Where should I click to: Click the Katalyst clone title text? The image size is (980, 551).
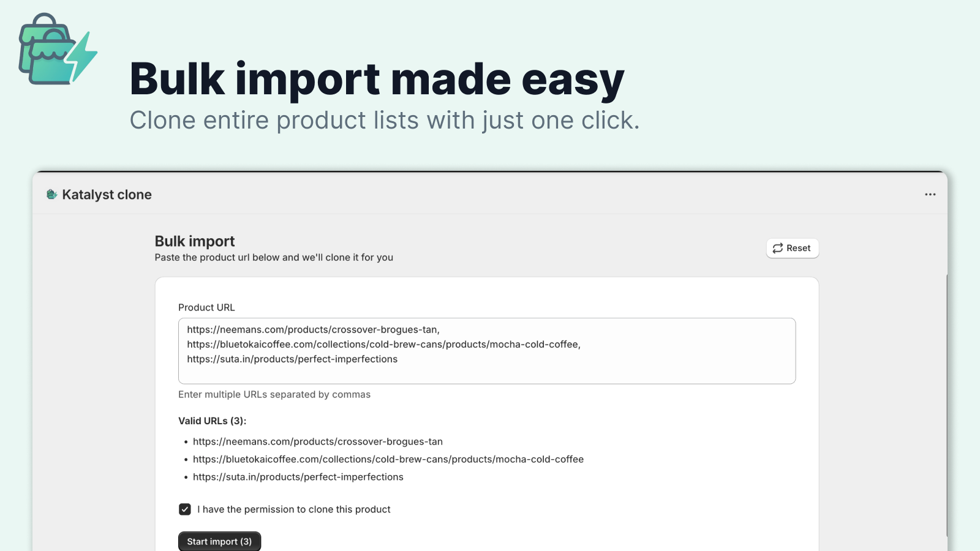point(107,195)
